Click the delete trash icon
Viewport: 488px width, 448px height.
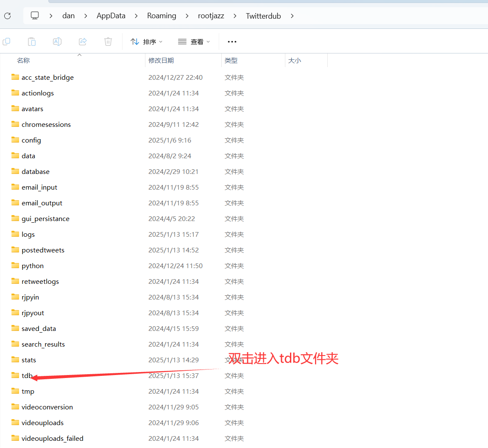point(108,42)
